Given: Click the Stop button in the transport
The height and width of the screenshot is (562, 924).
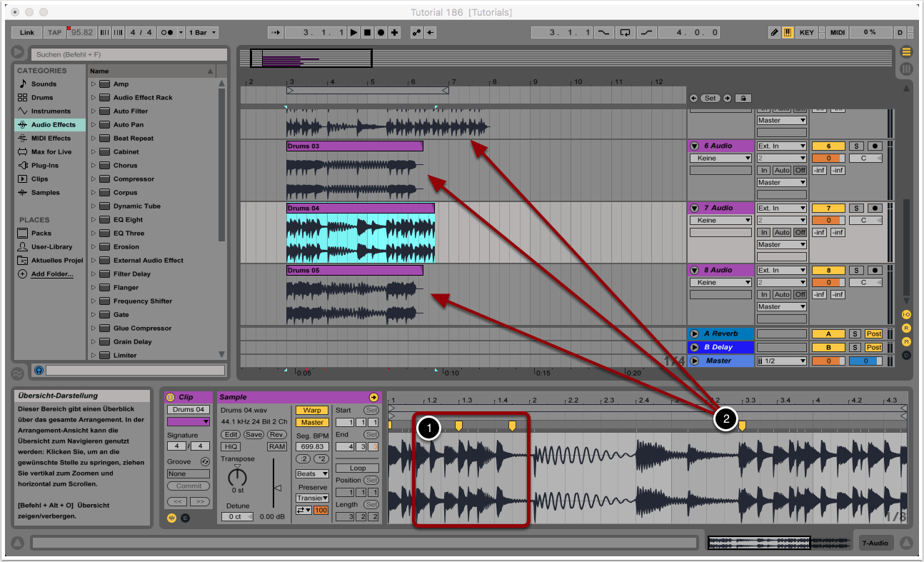Looking at the screenshot, I should (x=368, y=33).
